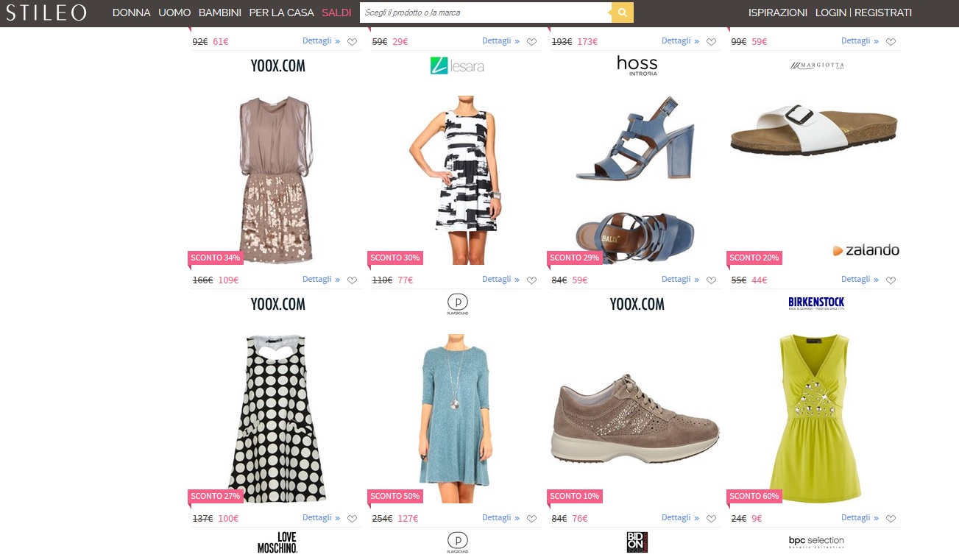Open the light blue dress image

tap(456, 418)
